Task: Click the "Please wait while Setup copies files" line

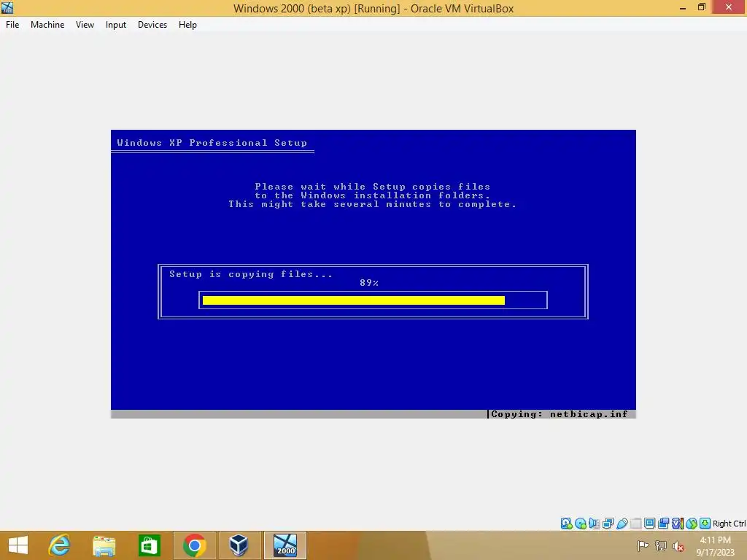Action: click(x=373, y=187)
